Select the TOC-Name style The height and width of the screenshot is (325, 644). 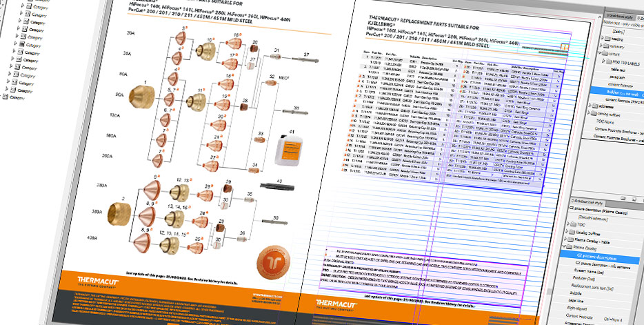[605, 121]
